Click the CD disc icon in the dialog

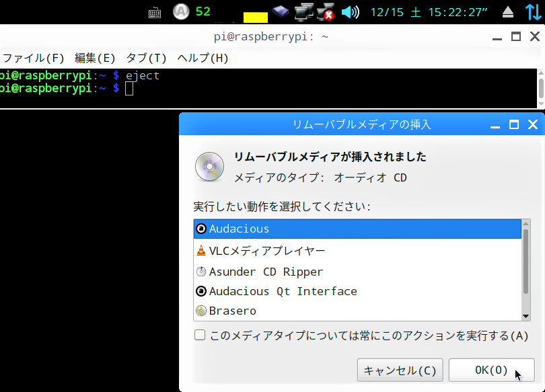coord(209,167)
